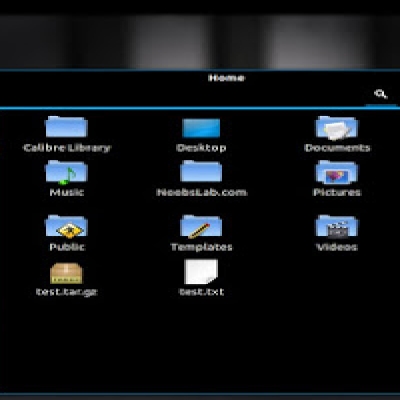
Task: Click the search magnifier icon
Action: [381, 94]
